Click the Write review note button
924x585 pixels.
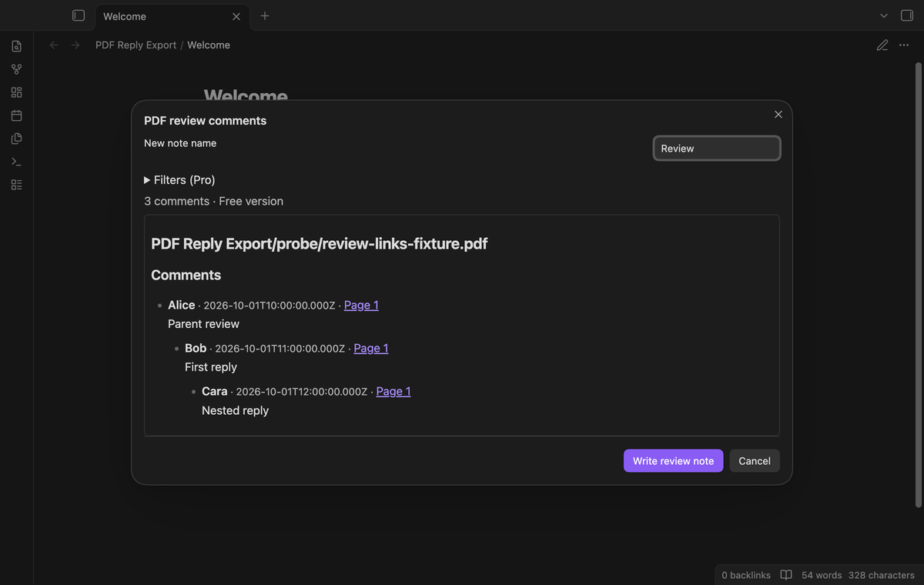coord(673,461)
